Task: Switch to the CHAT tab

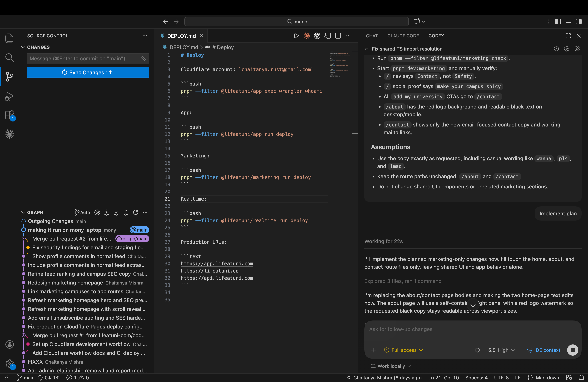Action: coord(372,36)
